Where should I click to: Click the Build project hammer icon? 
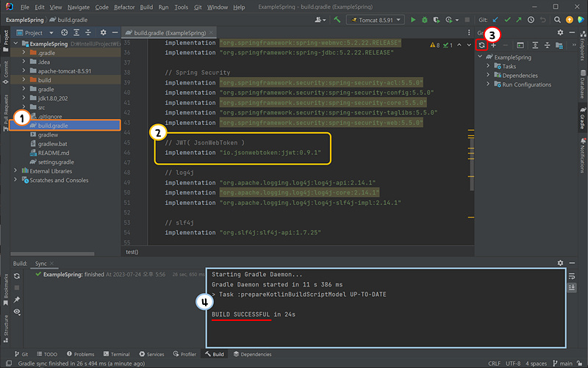(337, 20)
